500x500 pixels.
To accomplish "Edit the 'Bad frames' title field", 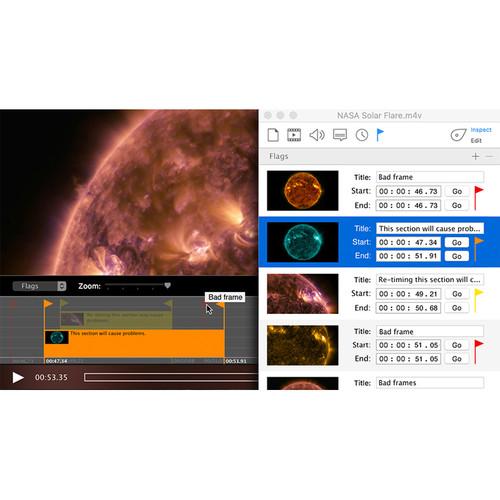I will pos(430,383).
